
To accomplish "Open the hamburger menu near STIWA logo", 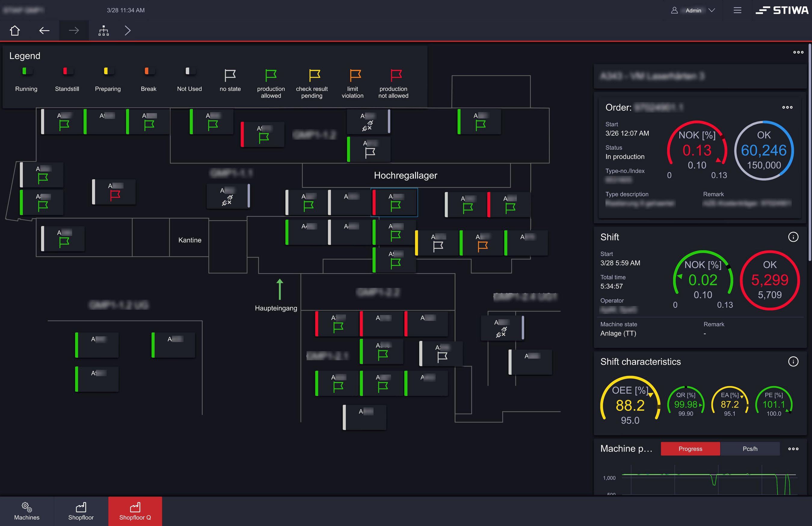I will point(737,10).
